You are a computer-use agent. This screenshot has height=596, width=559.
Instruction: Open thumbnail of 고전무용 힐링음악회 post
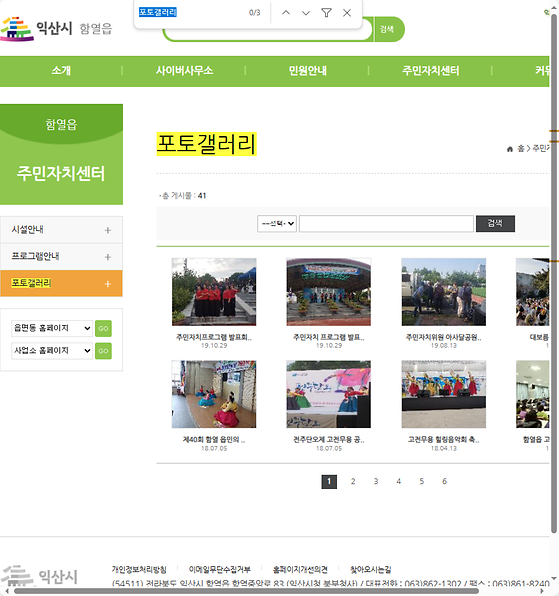coord(443,394)
